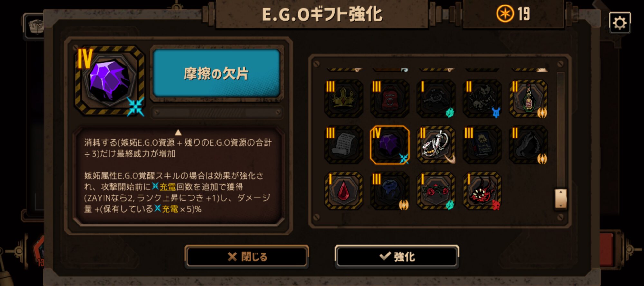Pick the red blood drop gift
The width and height of the screenshot is (644, 286).
point(344,191)
